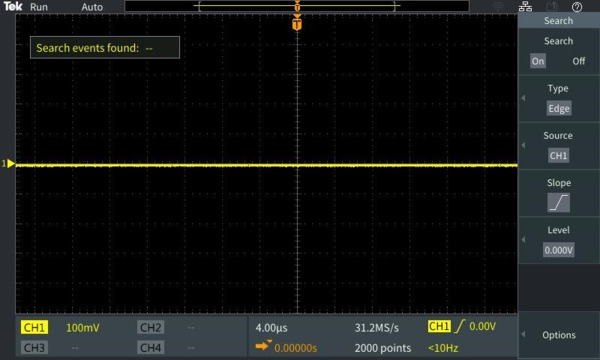Expand the Options side menu arrow

point(523,334)
